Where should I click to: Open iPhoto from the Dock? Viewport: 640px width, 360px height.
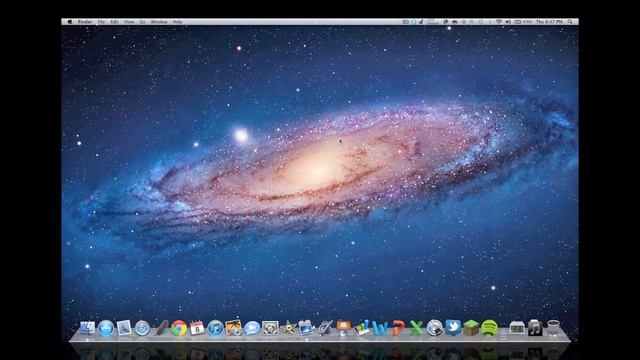tap(233, 328)
